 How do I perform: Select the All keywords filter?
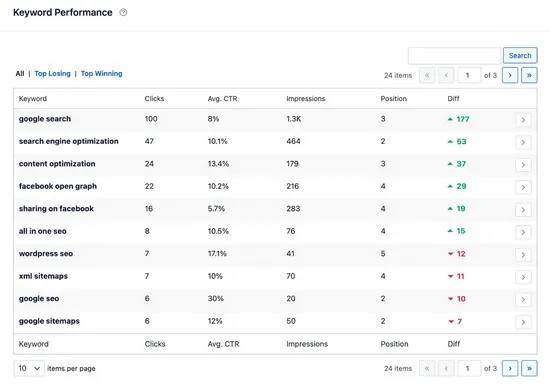pos(20,74)
